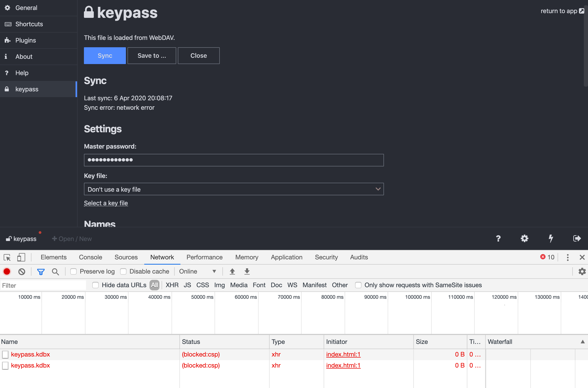Screen dimensions: 588x388
Task: Clear network log with the clear icon
Action: tap(22, 271)
